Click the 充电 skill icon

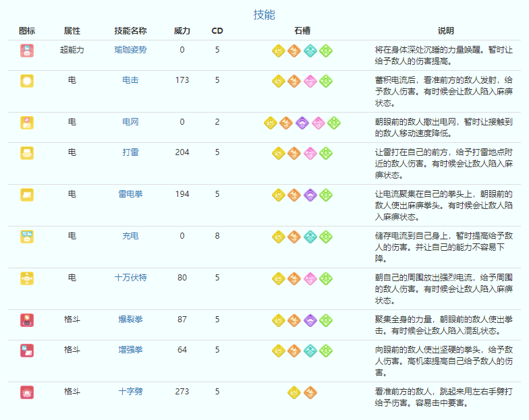click(x=27, y=237)
